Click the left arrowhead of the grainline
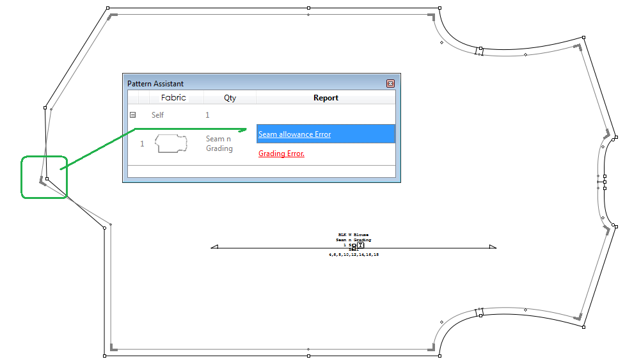This screenshot has width=625, height=364. 214,246
